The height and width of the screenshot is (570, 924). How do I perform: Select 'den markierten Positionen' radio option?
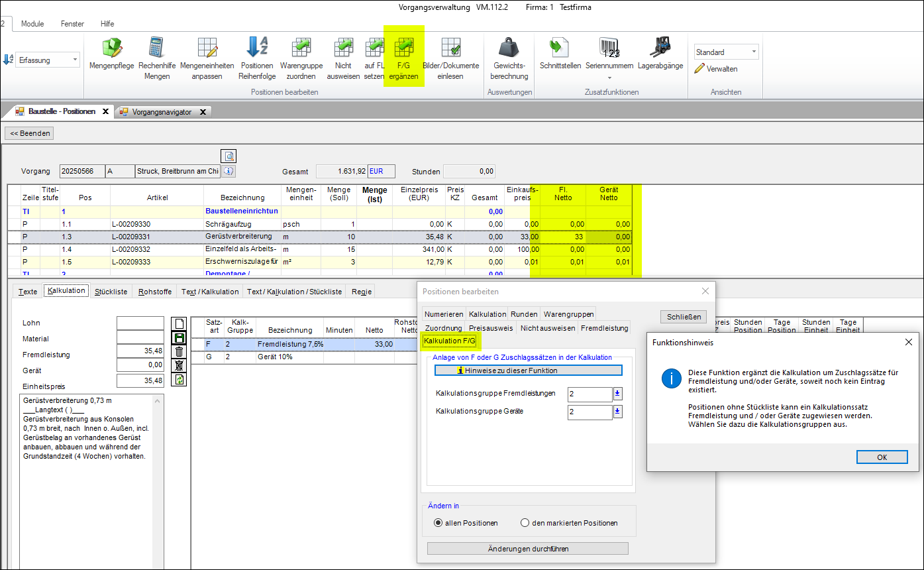click(x=525, y=523)
